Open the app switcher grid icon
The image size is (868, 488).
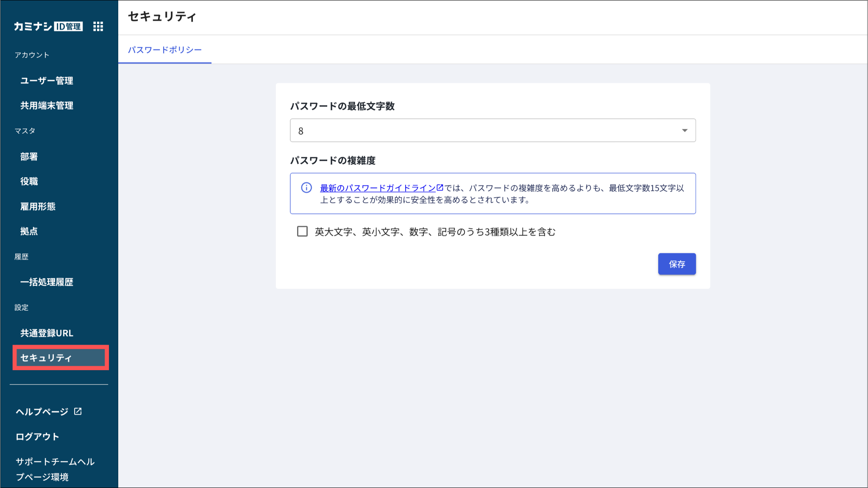point(98,27)
